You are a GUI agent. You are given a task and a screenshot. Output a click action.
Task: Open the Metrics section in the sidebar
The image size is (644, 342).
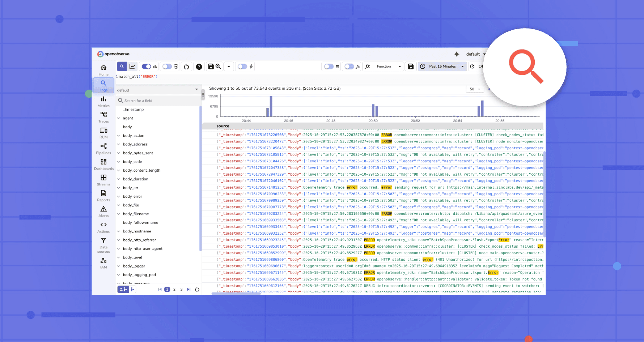[x=103, y=101]
